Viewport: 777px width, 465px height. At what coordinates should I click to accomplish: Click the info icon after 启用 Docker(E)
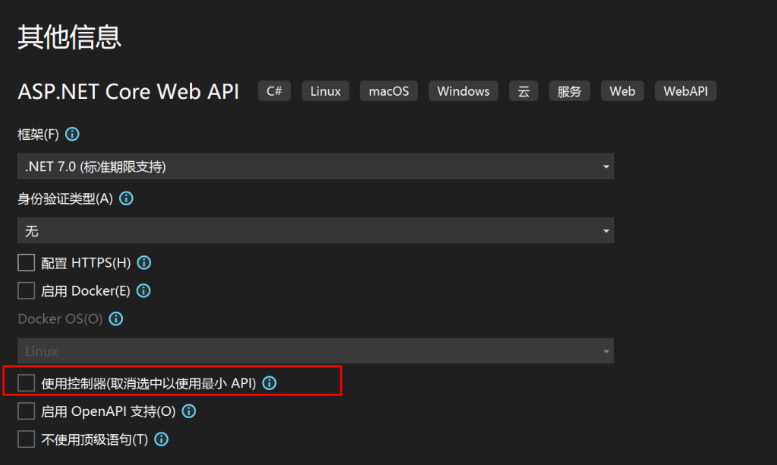pyautogui.click(x=143, y=291)
